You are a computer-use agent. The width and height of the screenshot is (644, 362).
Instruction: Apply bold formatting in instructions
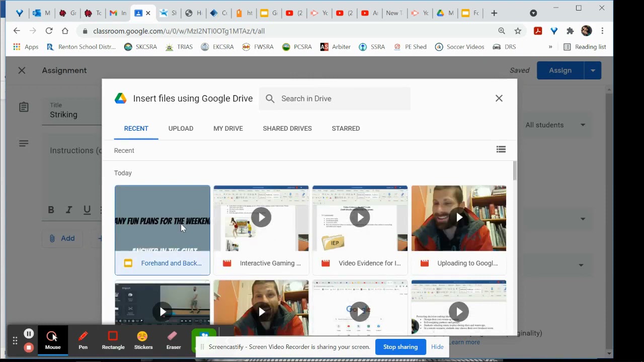pos(51,210)
